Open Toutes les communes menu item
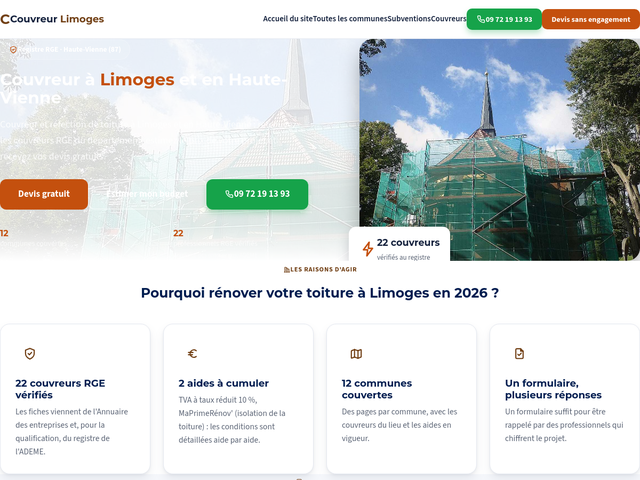 350,19
